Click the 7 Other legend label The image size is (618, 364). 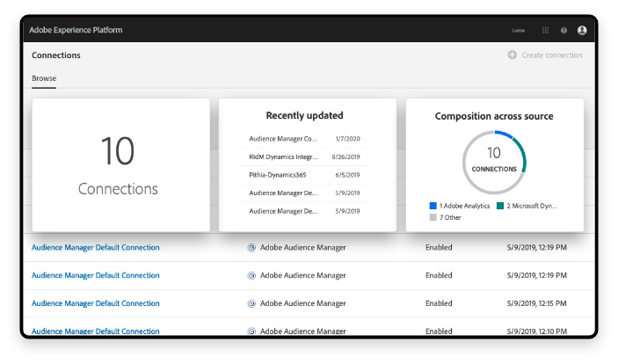coord(450,217)
